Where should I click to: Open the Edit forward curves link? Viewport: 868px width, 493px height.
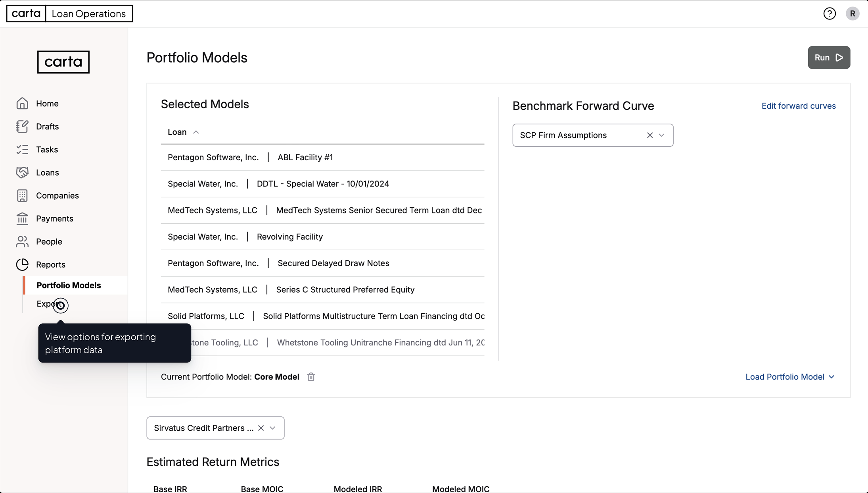tap(798, 106)
